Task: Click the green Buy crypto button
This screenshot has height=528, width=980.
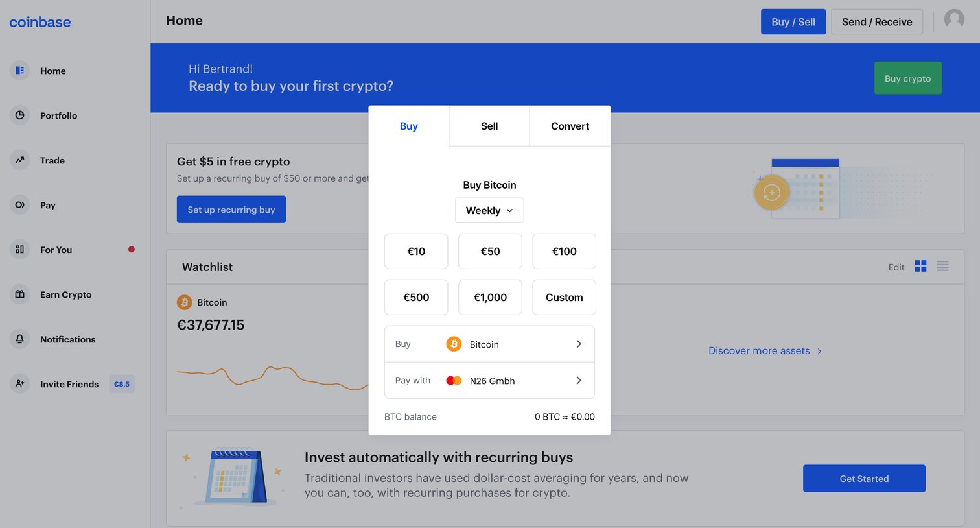Action: click(907, 78)
